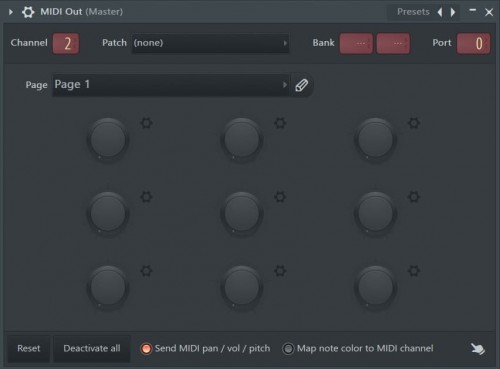Click gear icon beside bottom-right knob
The height and width of the screenshot is (369, 500).
tap(414, 271)
